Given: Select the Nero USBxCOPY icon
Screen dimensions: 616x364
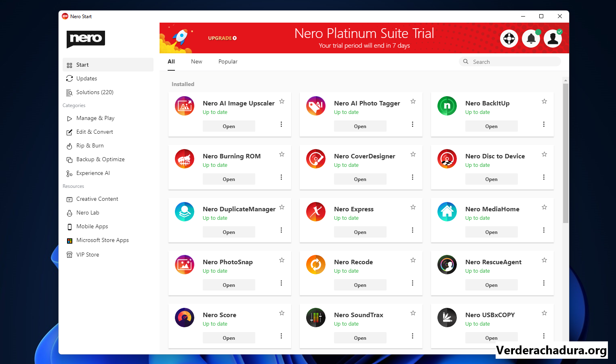Looking at the screenshot, I should 447,318.
